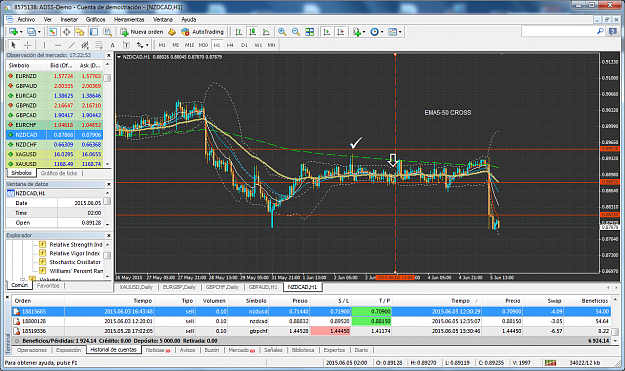Select the trendline drawing tool

[71, 45]
